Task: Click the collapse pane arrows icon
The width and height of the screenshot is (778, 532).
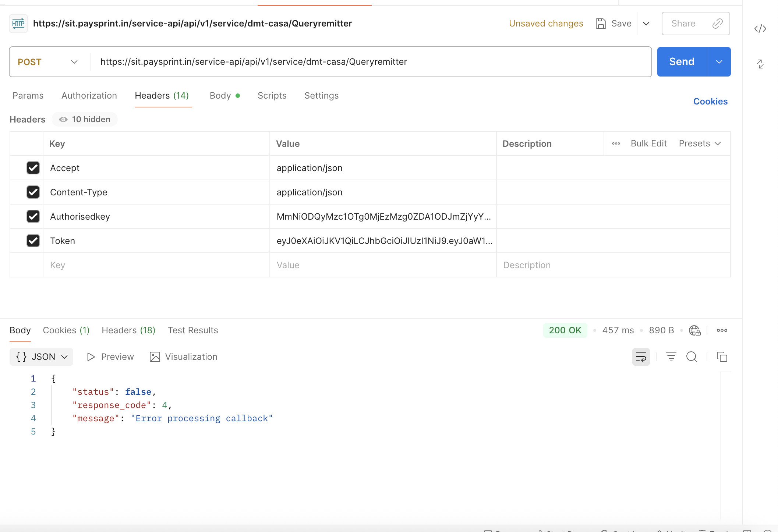Action: (x=760, y=64)
